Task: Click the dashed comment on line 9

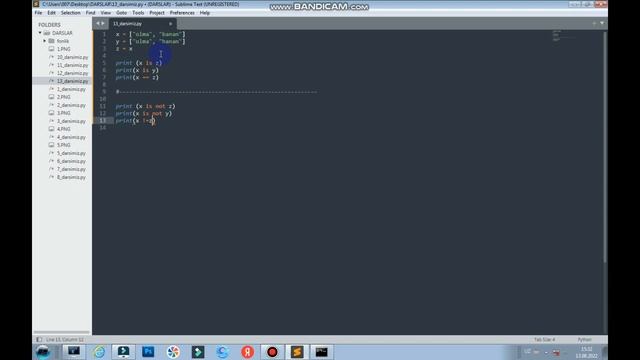Action: click(x=216, y=92)
